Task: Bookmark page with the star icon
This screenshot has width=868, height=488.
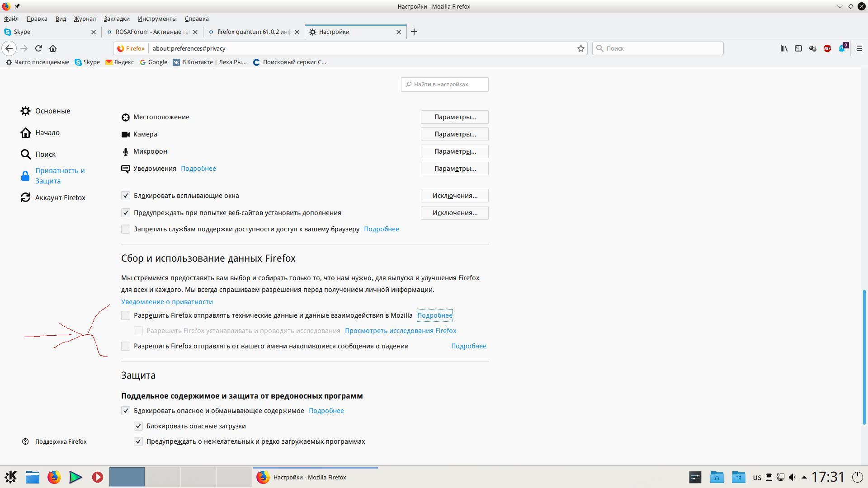Action: pos(581,48)
